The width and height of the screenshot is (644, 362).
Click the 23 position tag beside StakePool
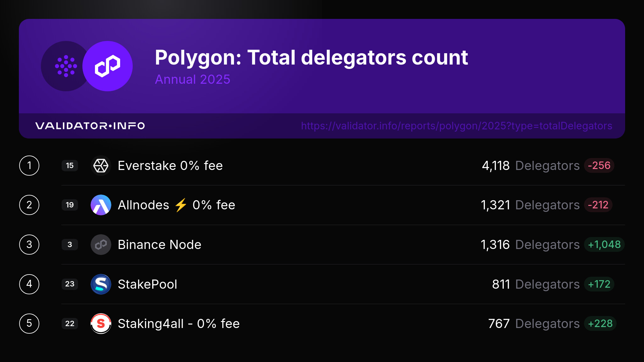click(70, 284)
